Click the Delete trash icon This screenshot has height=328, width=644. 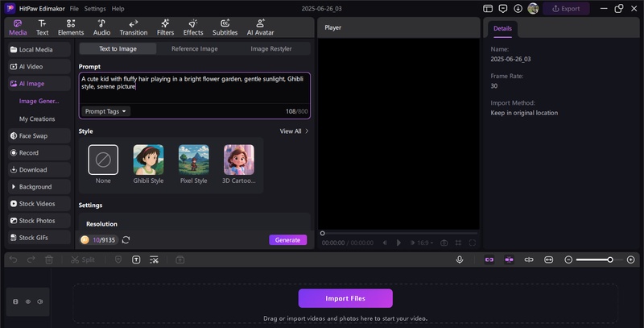(49, 259)
